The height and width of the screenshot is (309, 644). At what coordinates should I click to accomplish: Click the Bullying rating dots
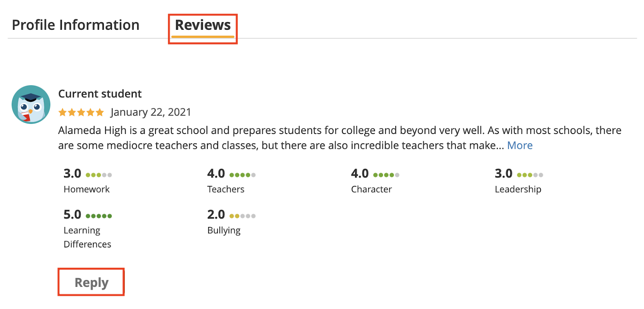[x=243, y=216]
